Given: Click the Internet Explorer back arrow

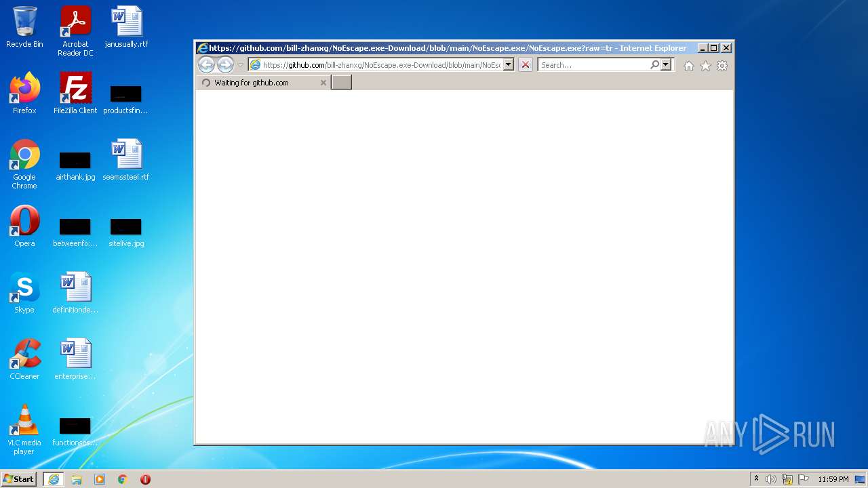Looking at the screenshot, I should coord(206,64).
